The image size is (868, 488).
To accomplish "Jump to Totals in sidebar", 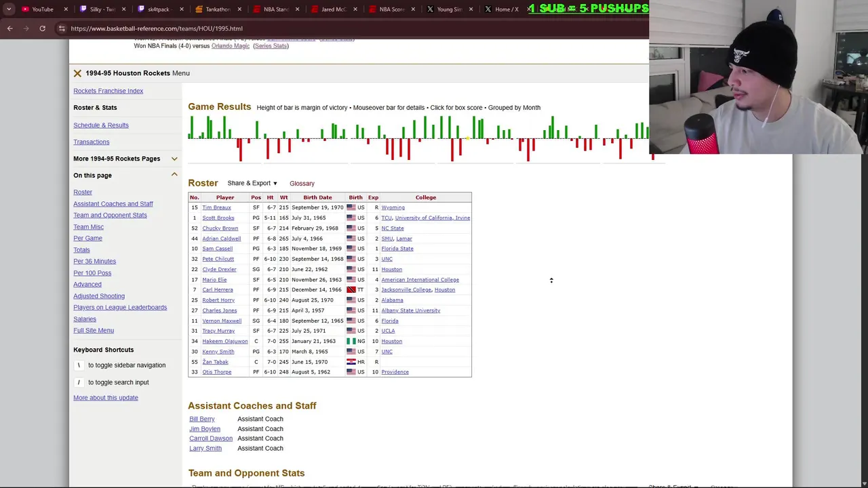I will coord(81,250).
